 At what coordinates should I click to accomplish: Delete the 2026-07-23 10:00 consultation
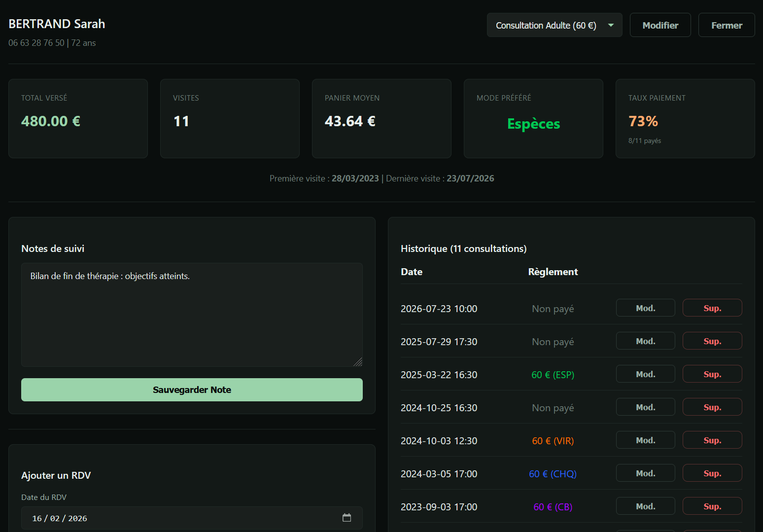tap(712, 308)
